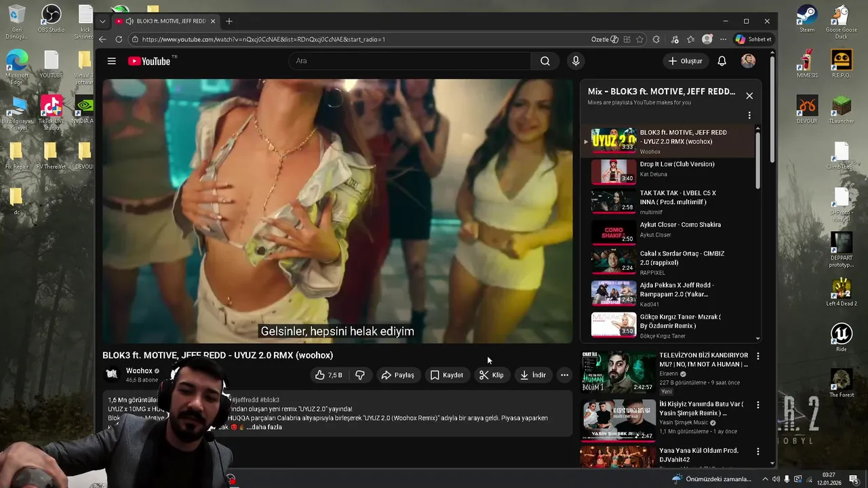
Task: Play Gökçe Kırgız Taner - Mızrak
Action: (x=668, y=325)
